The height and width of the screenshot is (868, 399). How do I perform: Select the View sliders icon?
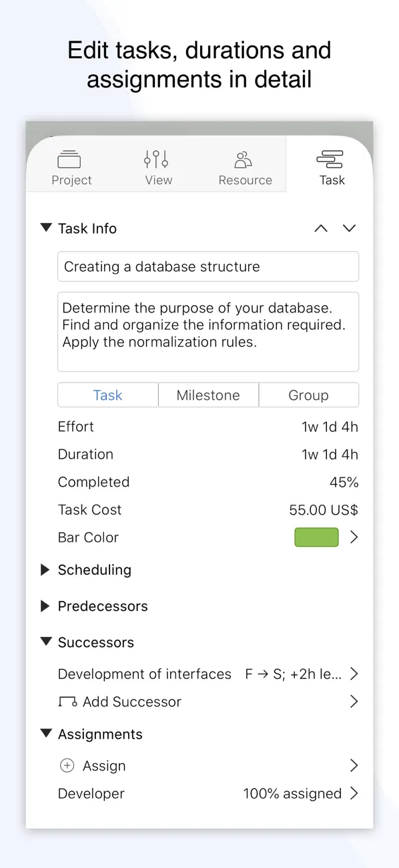point(155,158)
